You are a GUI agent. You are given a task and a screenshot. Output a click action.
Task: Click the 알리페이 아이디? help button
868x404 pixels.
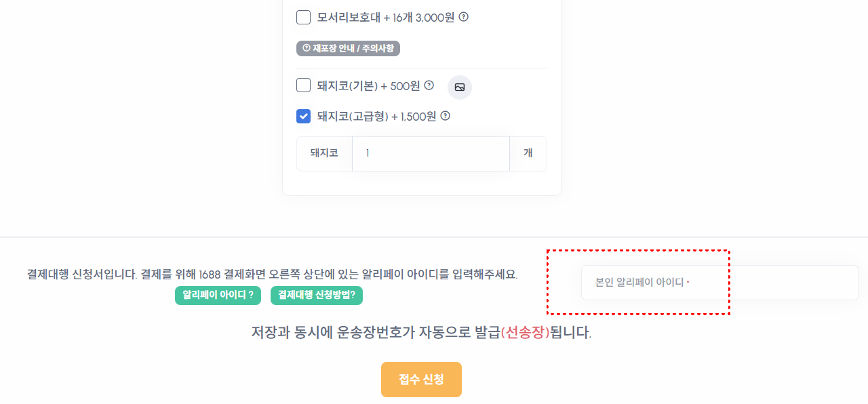(x=218, y=296)
